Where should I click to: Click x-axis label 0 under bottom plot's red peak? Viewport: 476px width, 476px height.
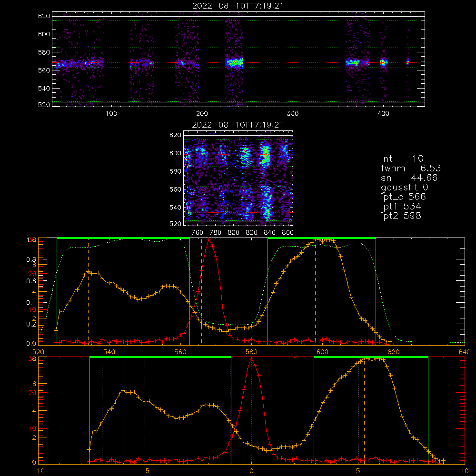251,471
